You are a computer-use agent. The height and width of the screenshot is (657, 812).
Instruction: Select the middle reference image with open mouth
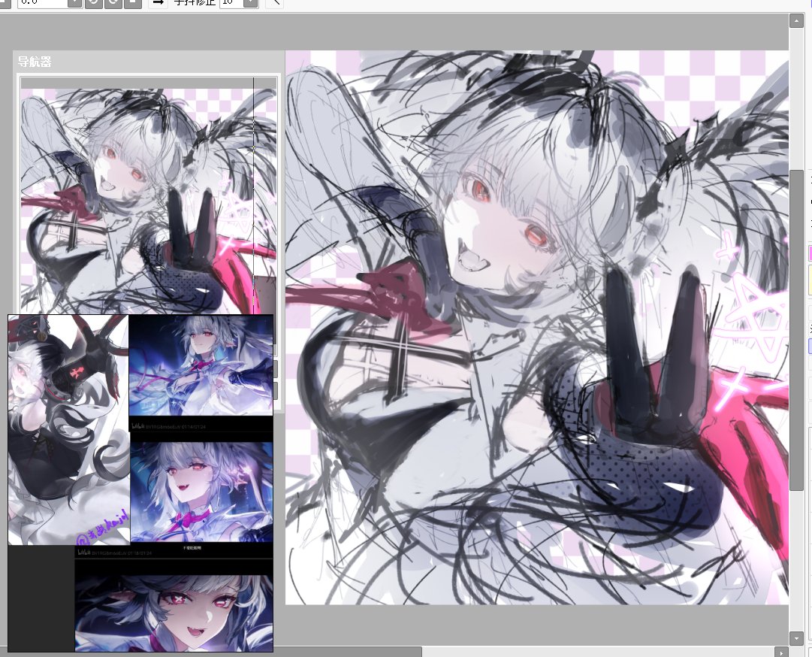(x=201, y=492)
